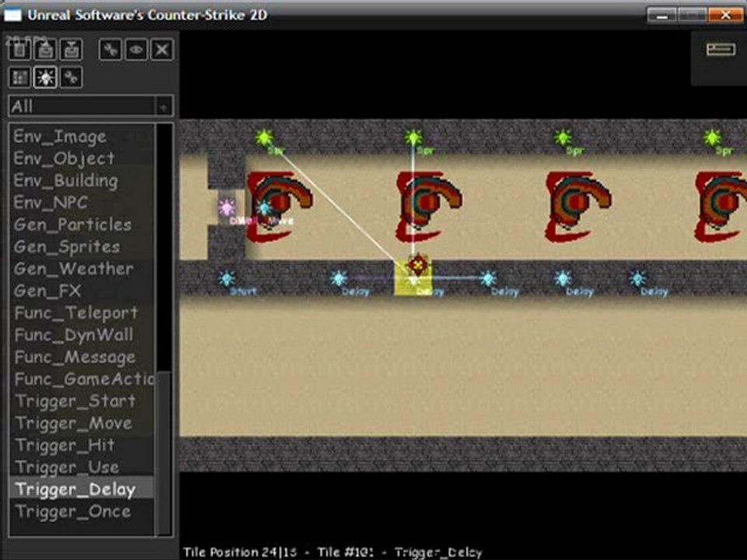The width and height of the screenshot is (747, 560).
Task: Choose Func_GameAction in the entity list
Action: pos(82,379)
